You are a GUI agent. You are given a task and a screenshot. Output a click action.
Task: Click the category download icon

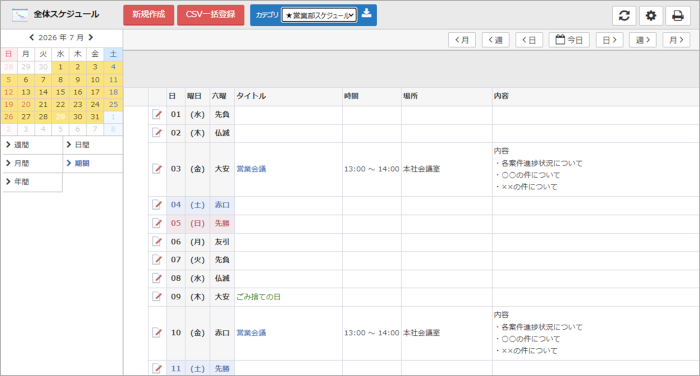[367, 13]
